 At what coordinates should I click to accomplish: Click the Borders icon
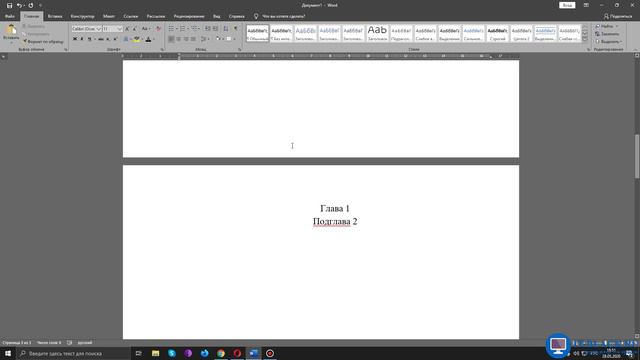(229, 39)
